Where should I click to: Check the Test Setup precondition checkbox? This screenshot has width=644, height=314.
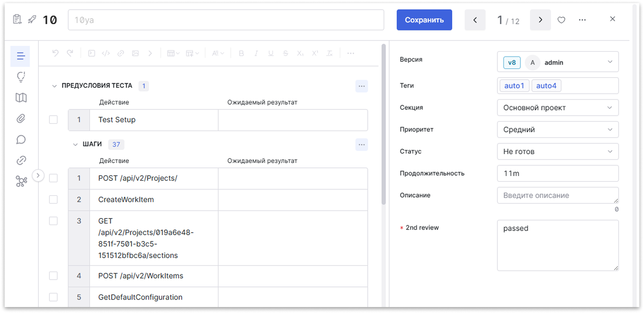(53, 120)
